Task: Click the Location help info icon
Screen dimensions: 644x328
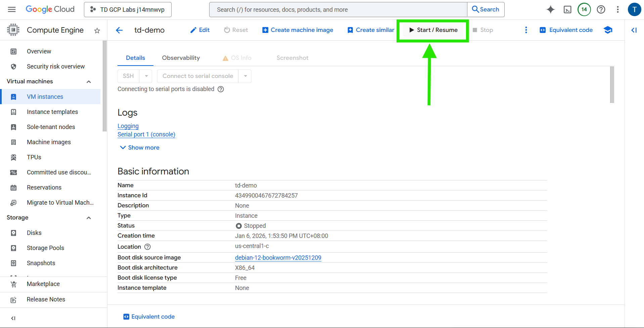Action: [147, 247]
